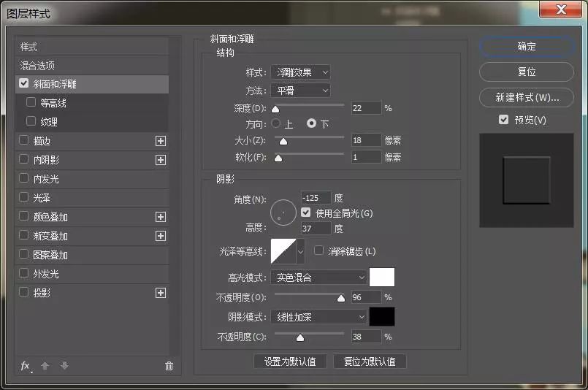588x390 pixels.
Task: Open the 高光模式 dropdown showing 实色混合
Action: click(318, 278)
